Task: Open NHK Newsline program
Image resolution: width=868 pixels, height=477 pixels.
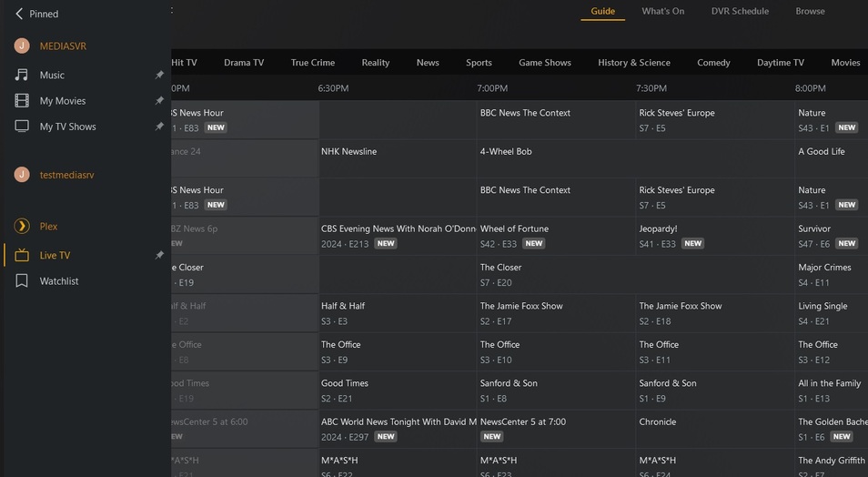Action: tap(398, 158)
